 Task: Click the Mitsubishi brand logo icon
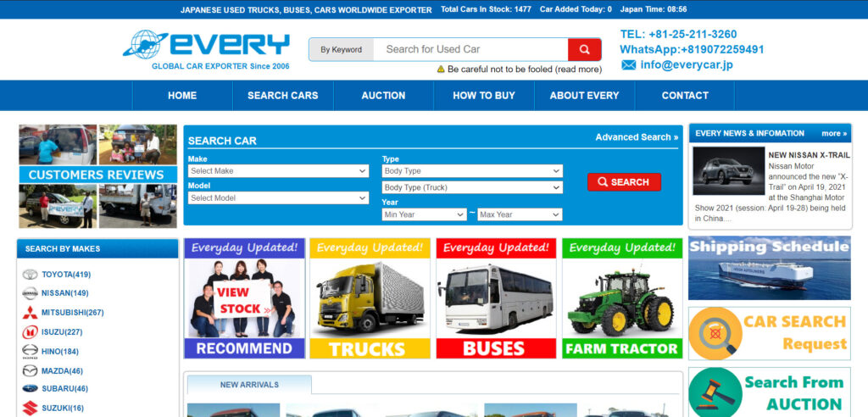click(30, 313)
